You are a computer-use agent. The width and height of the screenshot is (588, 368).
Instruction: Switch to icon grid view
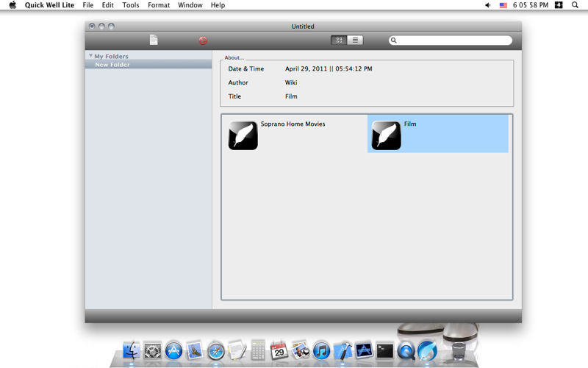click(339, 40)
